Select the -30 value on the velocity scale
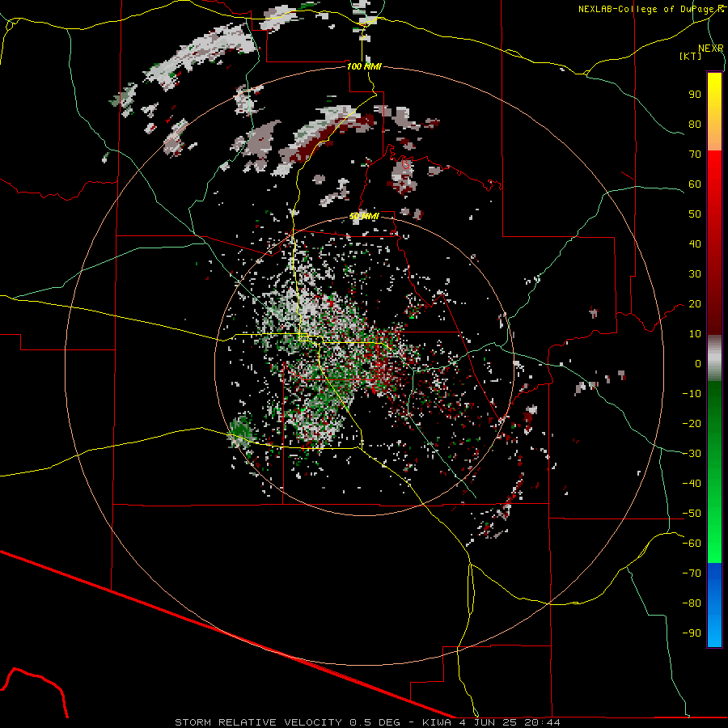This screenshot has height=728, width=728. click(x=692, y=454)
